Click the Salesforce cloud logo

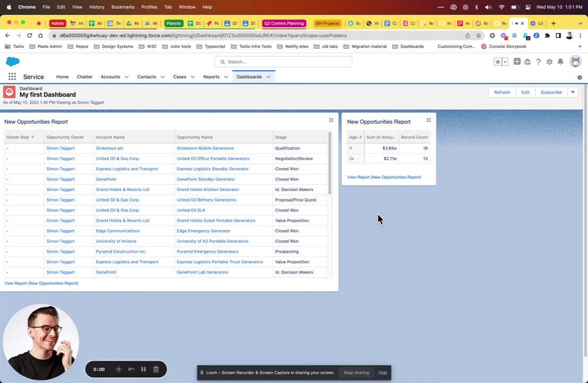[13, 62]
